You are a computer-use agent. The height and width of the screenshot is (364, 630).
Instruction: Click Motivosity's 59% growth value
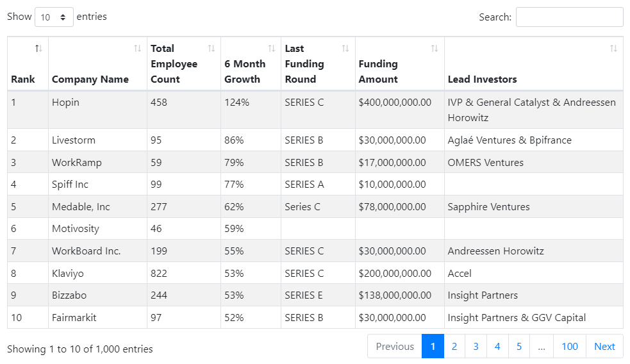[x=234, y=229]
